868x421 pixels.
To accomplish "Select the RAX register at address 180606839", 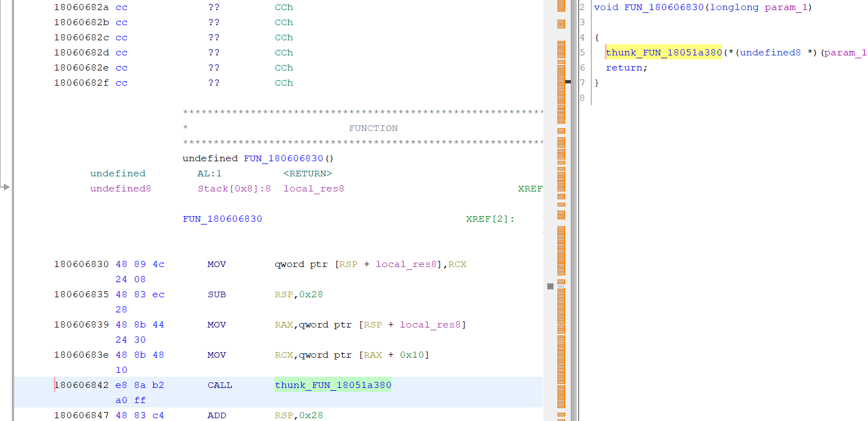I will pyautogui.click(x=284, y=325).
